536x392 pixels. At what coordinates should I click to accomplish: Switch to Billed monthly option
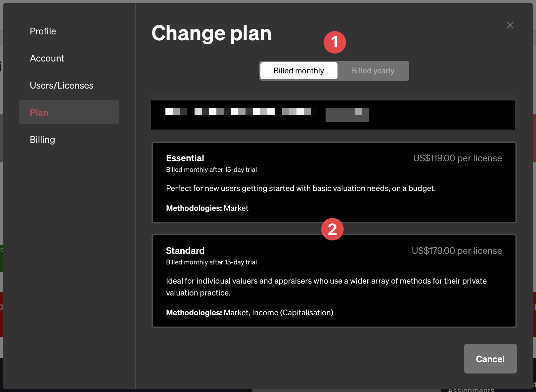click(x=299, y=71)
